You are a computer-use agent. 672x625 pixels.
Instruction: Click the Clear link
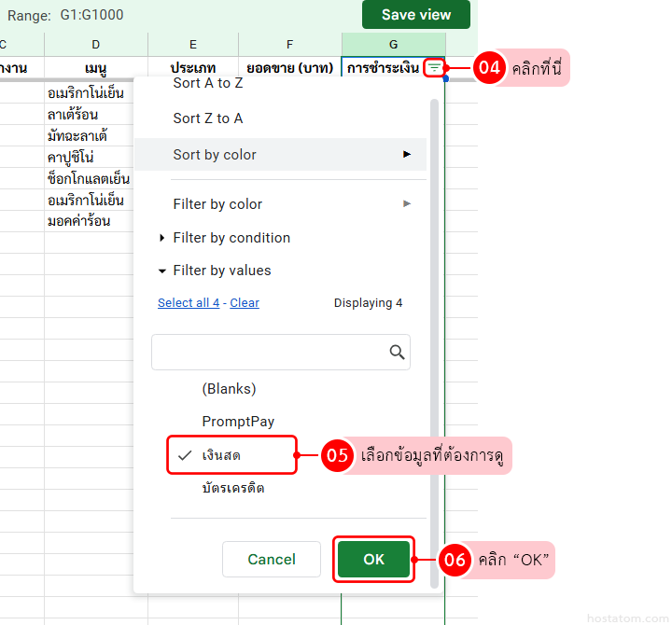(x=245, y=303)
